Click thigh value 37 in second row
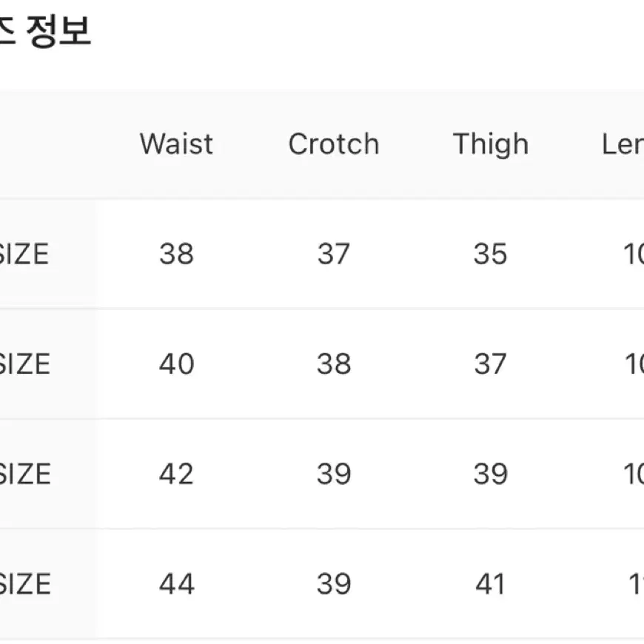The width and height of the screenshot is (644, 644). (x=490, y=364)
